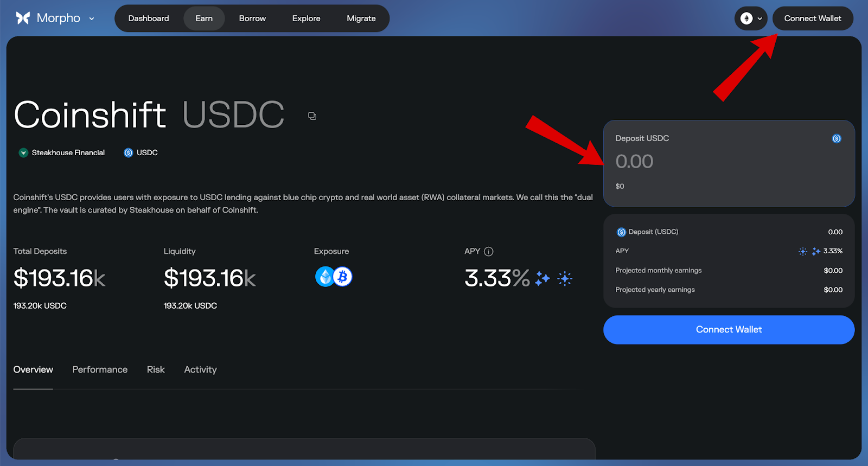Click the $193.16k Liquidity value

[x=210, y=278]
